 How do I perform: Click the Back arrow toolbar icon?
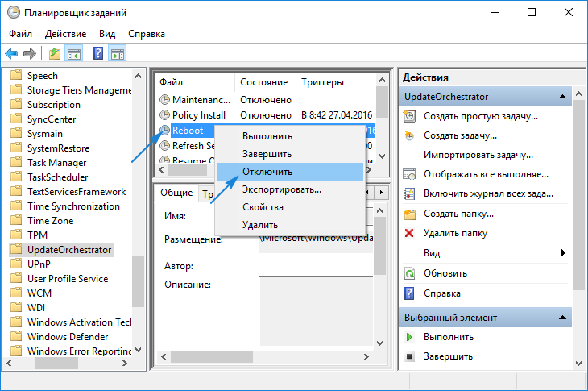(x=11, y=54)
